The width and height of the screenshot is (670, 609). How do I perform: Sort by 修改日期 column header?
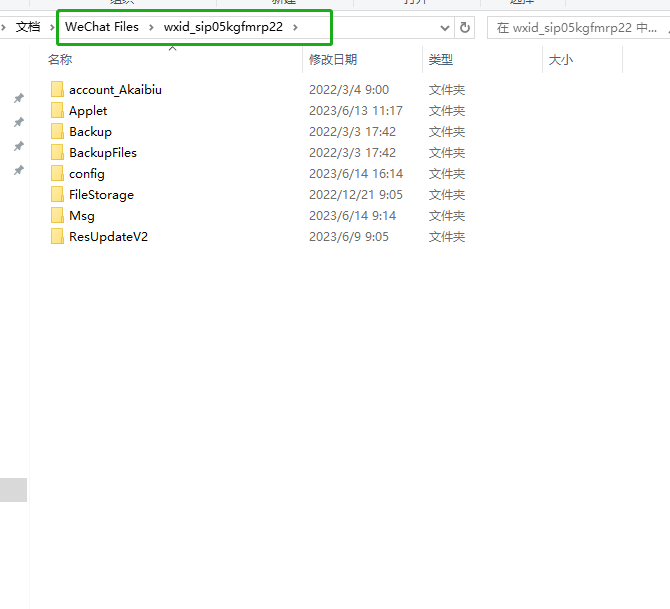(334, 60)
